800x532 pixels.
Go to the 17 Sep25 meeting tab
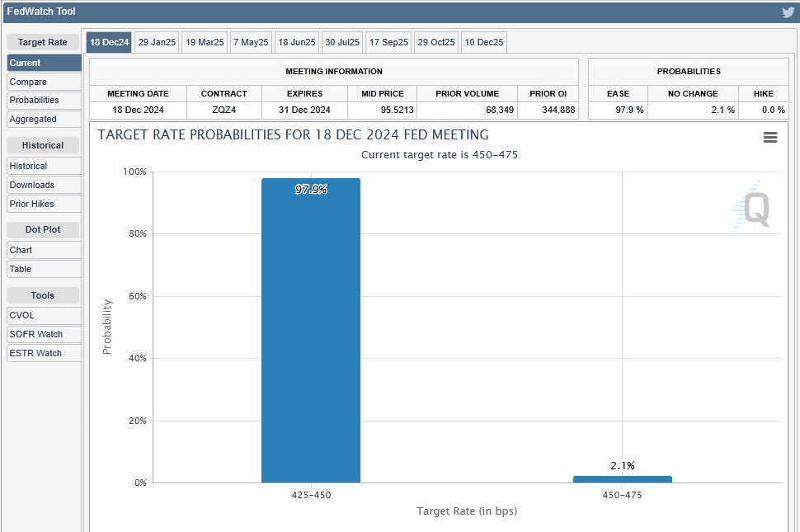(388, 42)
